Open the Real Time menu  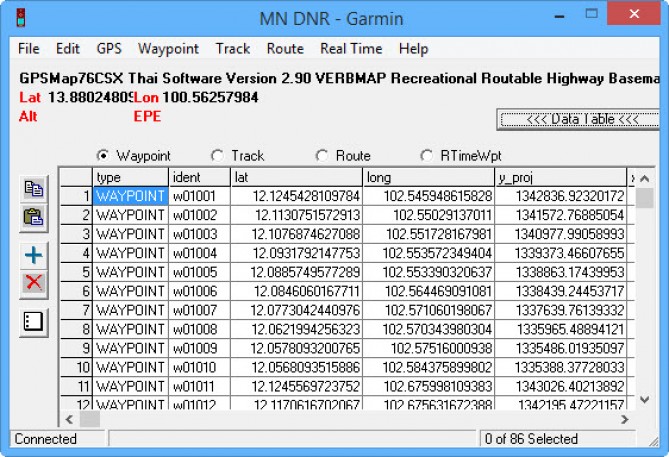351,49
